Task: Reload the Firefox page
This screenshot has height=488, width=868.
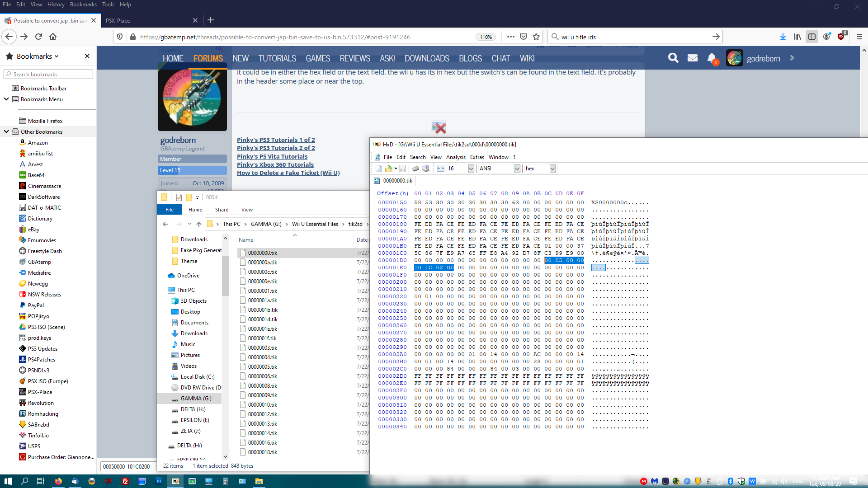Action: (x=38, y=37)
